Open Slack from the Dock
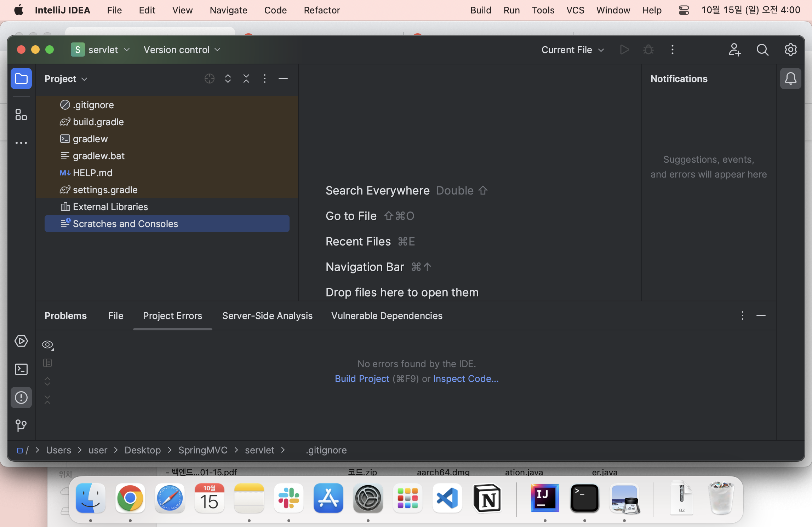Screen dimensions: 812x527 [288, 498]
